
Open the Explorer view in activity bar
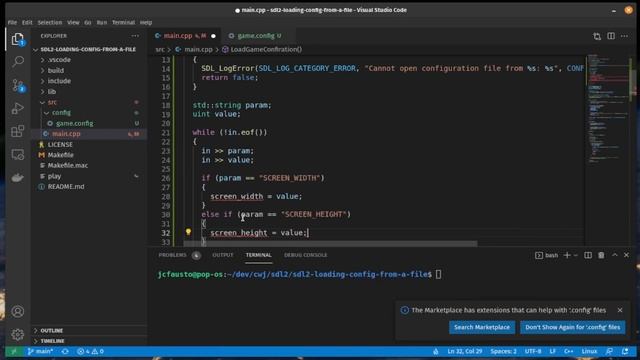point(18,39)
